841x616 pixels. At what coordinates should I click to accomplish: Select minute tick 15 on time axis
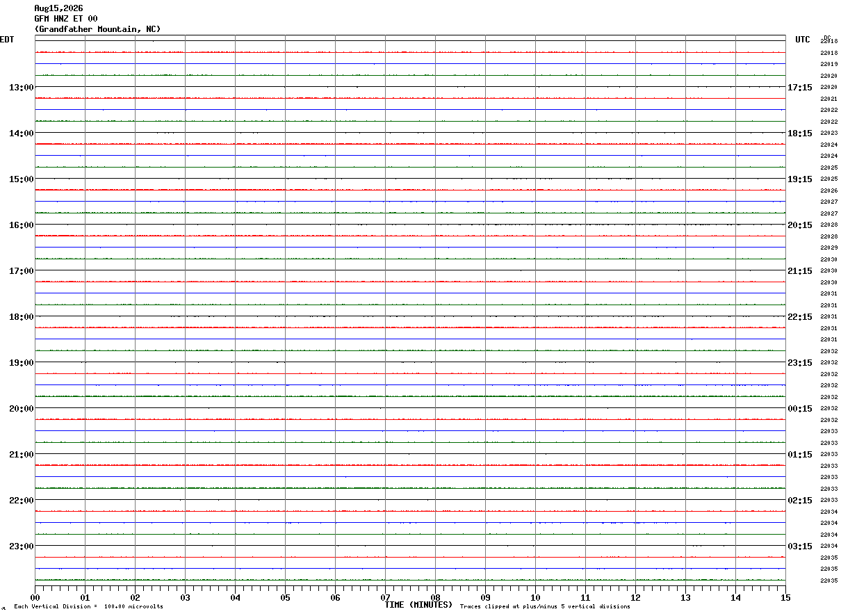(x=785, y=597)
